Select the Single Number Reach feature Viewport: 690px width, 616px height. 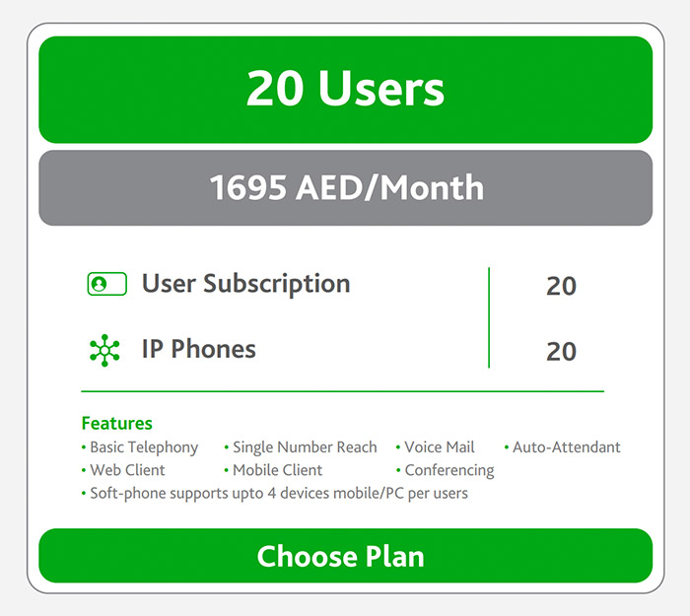pos(305,447)
